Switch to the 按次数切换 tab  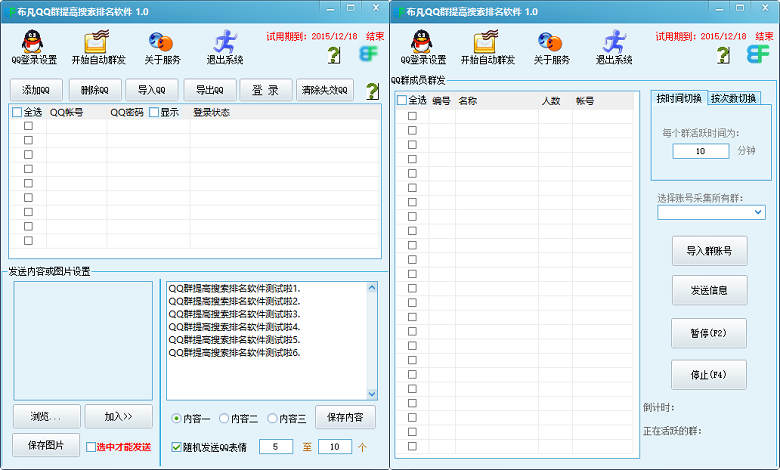click(735, 98)
